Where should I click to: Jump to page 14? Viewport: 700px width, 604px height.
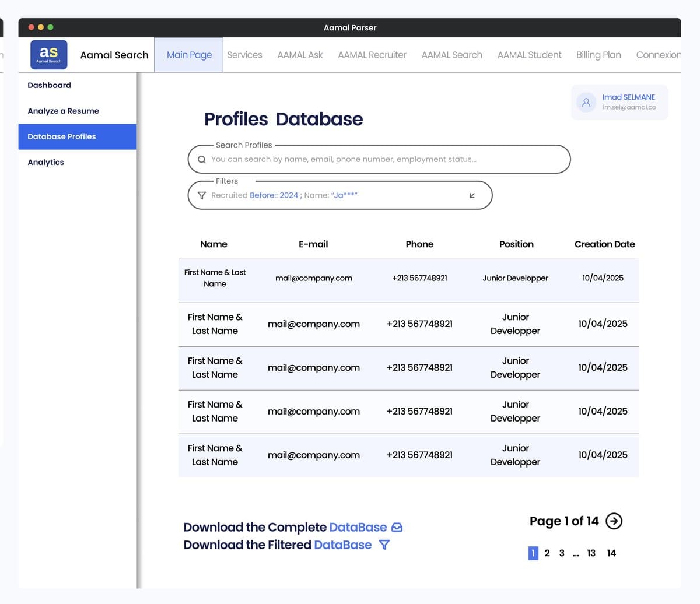click(x=611, y=553)
